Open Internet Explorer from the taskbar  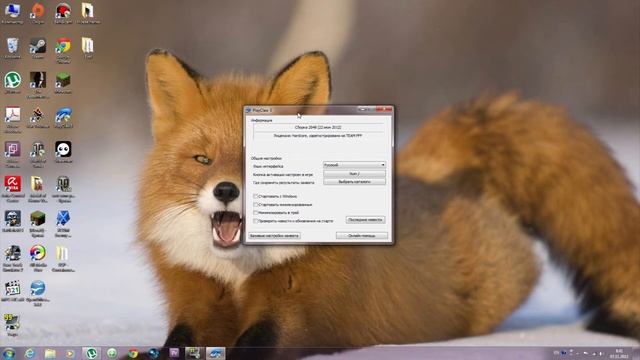point(29,353)
